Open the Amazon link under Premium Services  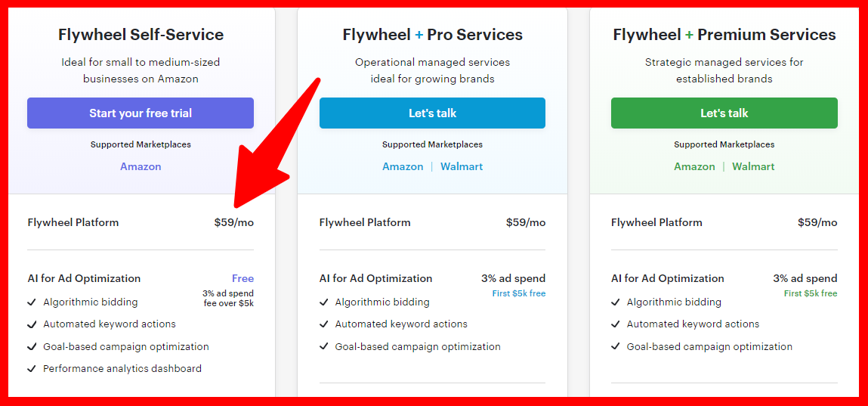point(694,166)
